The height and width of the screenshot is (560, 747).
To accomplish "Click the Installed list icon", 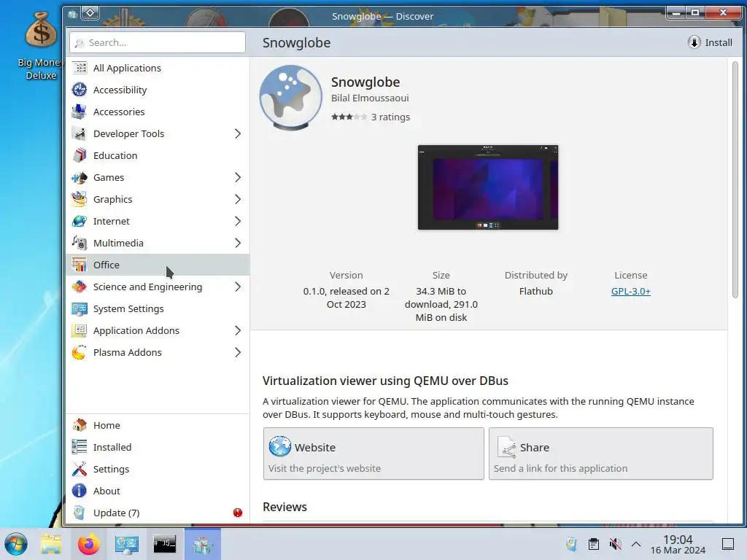I will point(80,447).
